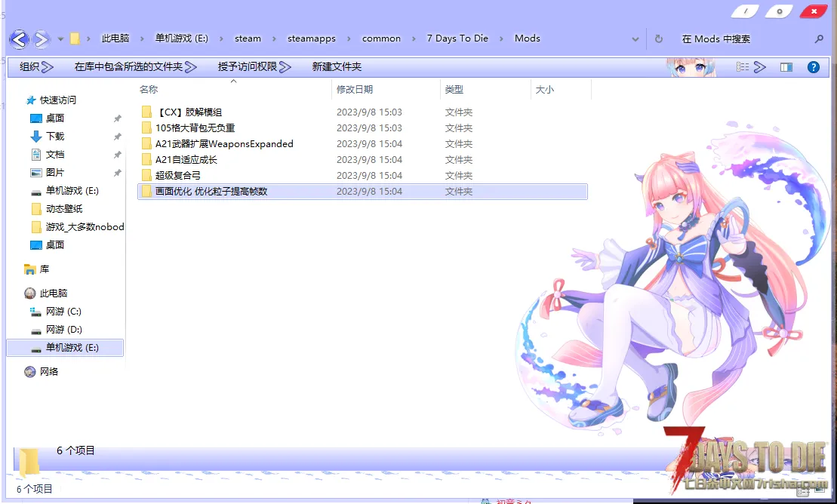
Task: Select 105格大背包无负重 folder
Action: pyautogui.click(x=362, y=128)
